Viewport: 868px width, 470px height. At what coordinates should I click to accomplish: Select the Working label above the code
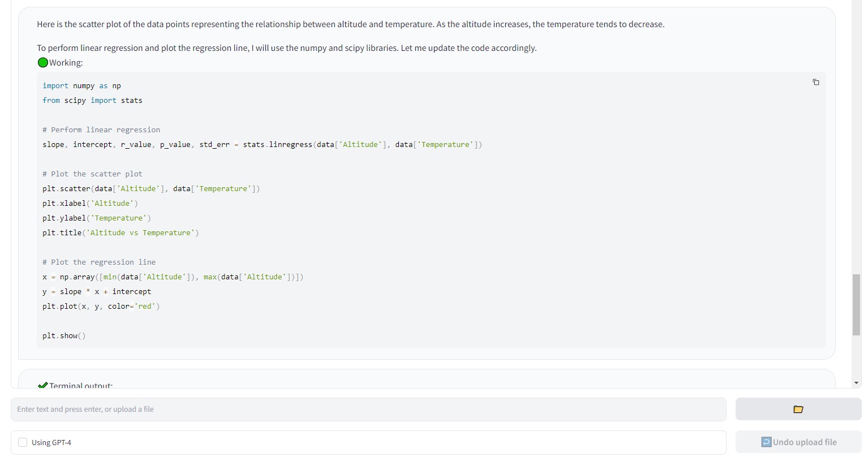(66, 62)
